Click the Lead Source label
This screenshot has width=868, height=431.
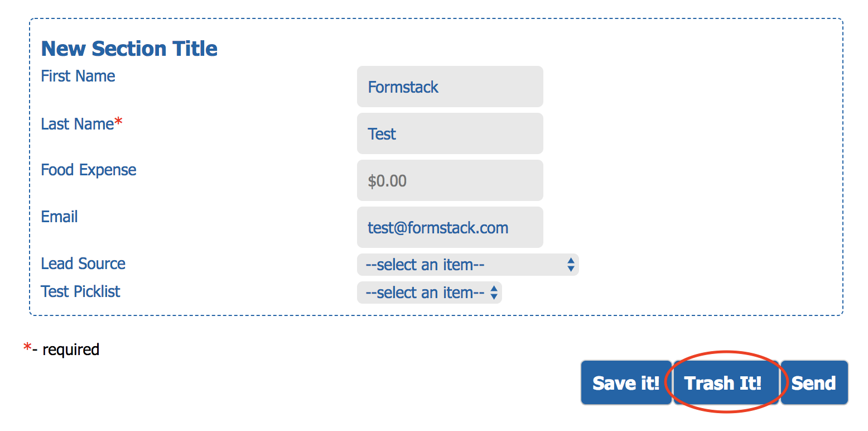83,264
